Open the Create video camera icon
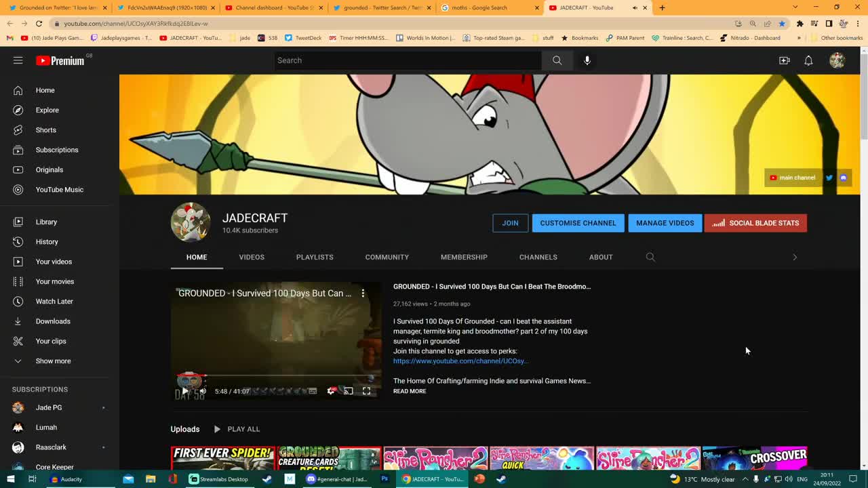The image size is (868, 488). coord(785,60)
